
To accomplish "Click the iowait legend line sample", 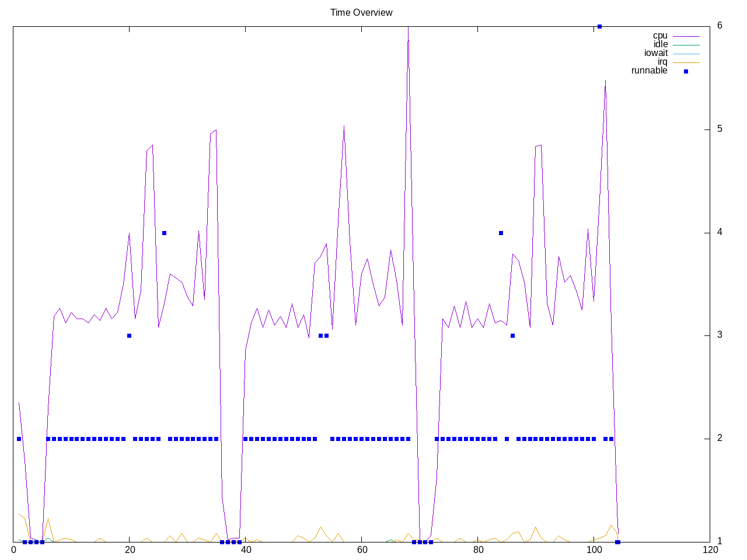I will tap(686, 54).
